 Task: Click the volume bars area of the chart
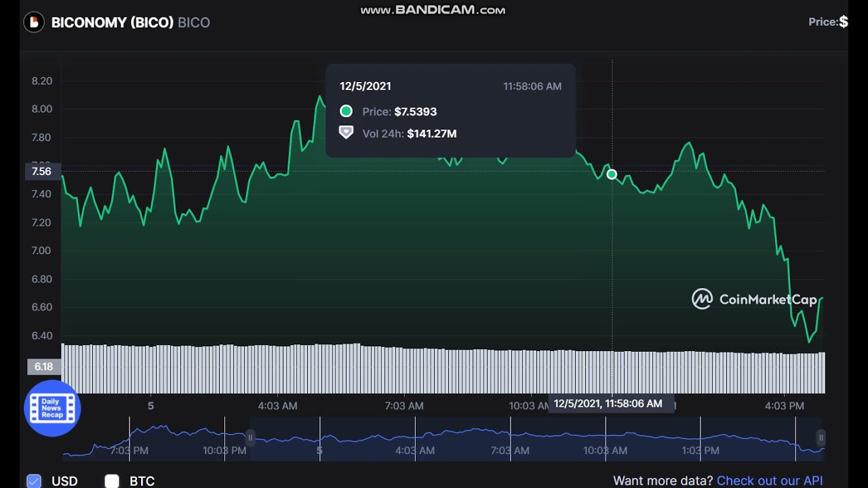point(443,369)
